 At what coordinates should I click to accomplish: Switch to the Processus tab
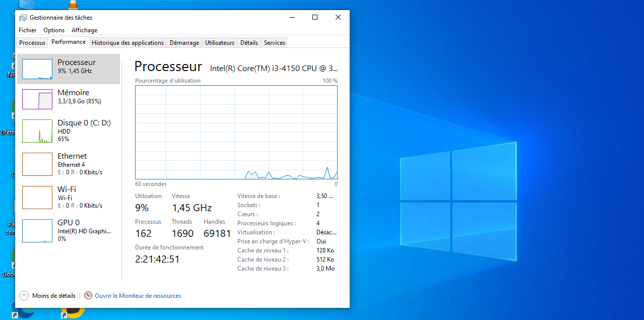pyautogui.click(x=32, y=43)
